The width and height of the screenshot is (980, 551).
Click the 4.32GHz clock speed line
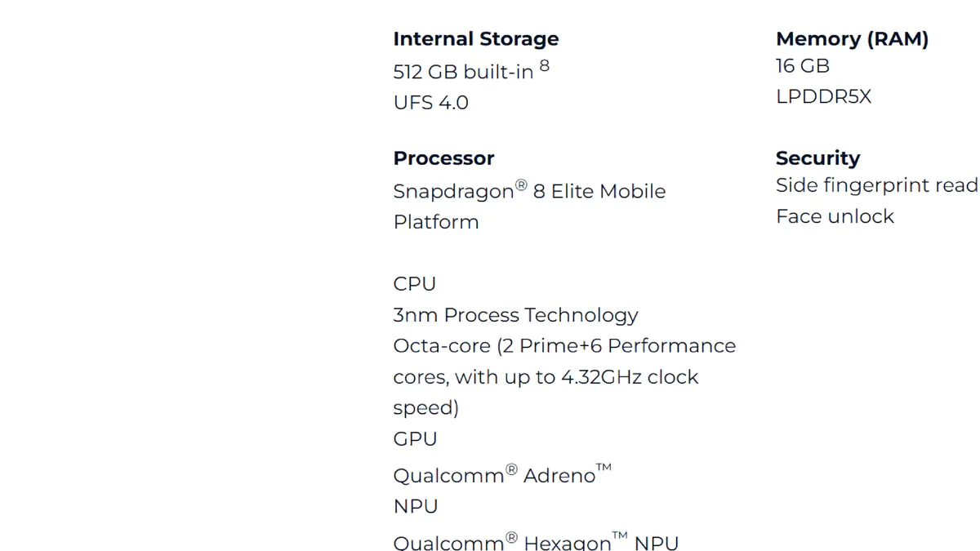pos(546,377)
